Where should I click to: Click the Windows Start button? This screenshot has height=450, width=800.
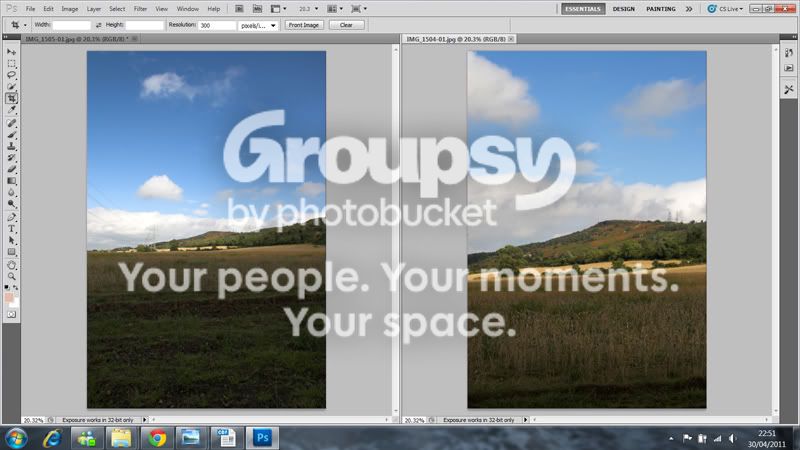click(x=16, y=438)
